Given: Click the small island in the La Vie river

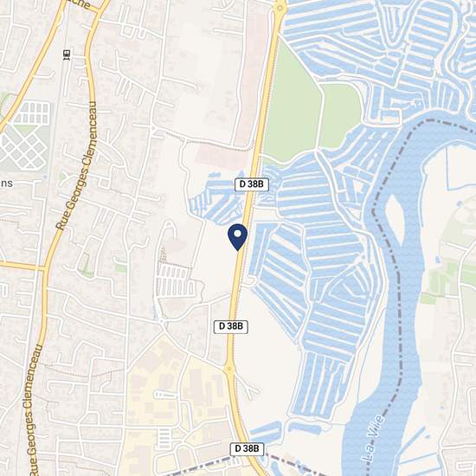Looking at the screenshot, I should coord(395,217).
